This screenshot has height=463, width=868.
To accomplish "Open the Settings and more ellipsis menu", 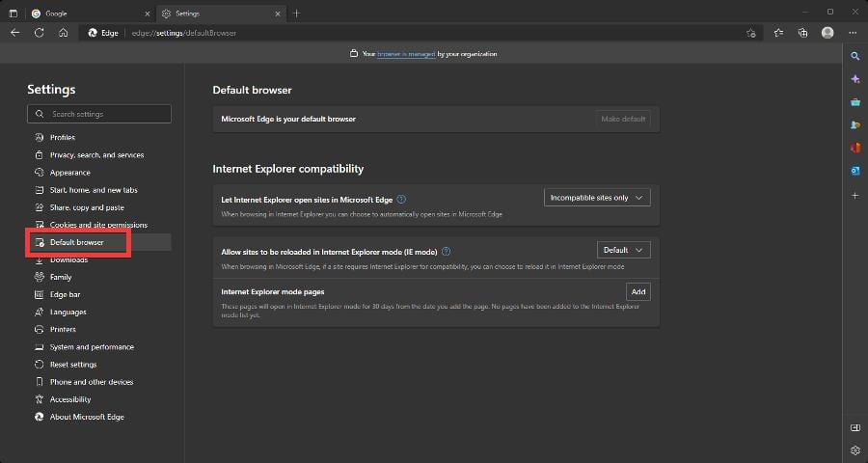I will 853,33.
